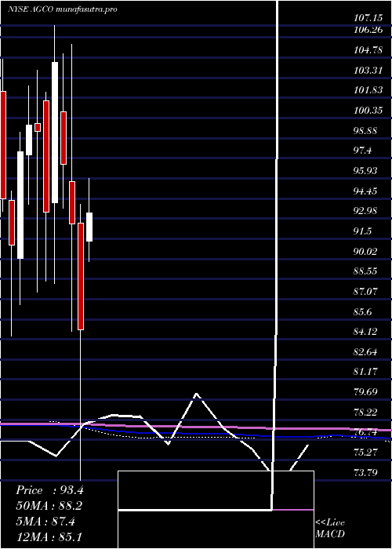The height and width of the screenshot is (549, 392).
Task: Click the 73.79 price axis label
Action: pos(365,473)
